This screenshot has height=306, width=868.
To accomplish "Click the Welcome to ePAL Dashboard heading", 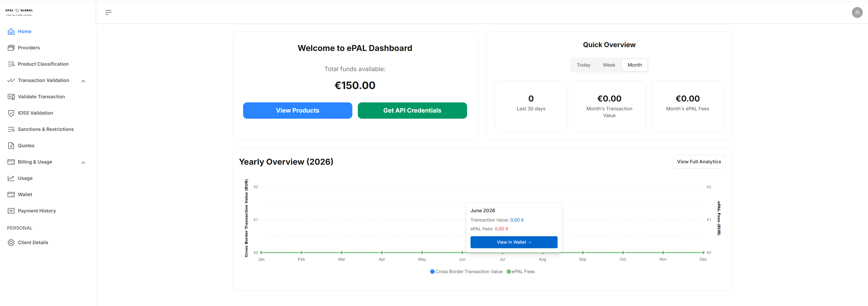I will click(x=355, y=48).
